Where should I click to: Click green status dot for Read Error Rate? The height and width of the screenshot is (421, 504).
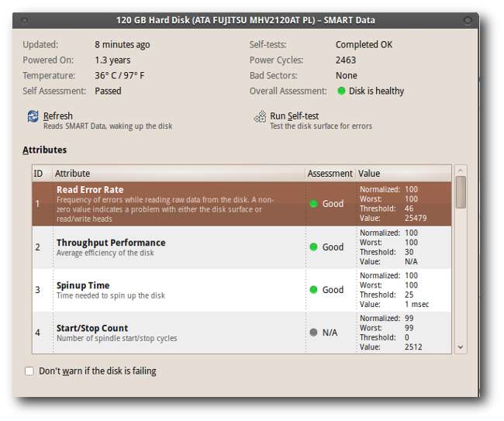313,203
